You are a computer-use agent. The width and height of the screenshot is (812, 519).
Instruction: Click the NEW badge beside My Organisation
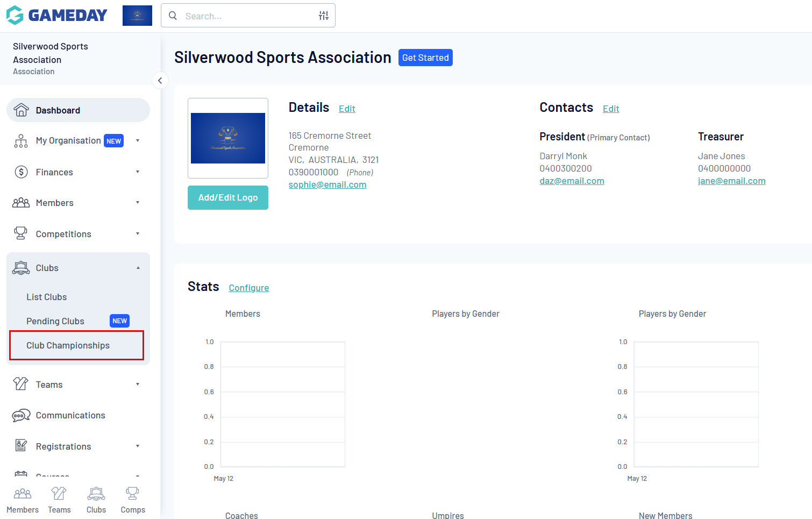(x=113, y=141)
